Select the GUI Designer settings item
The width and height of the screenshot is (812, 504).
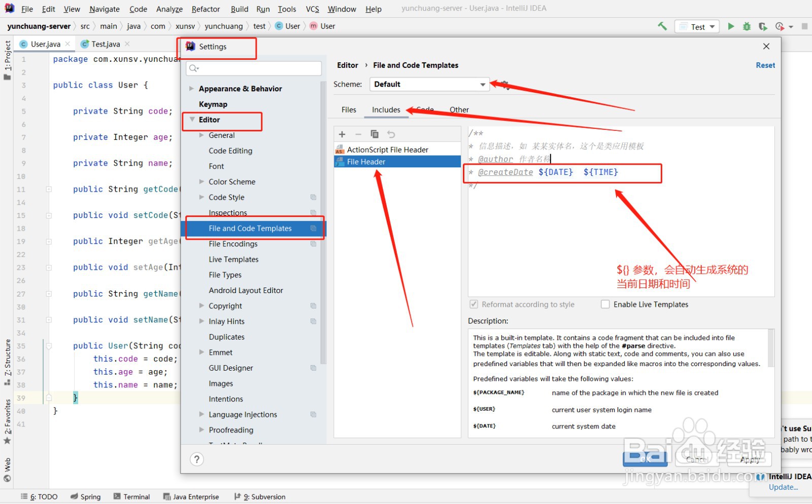coord(231,368)
